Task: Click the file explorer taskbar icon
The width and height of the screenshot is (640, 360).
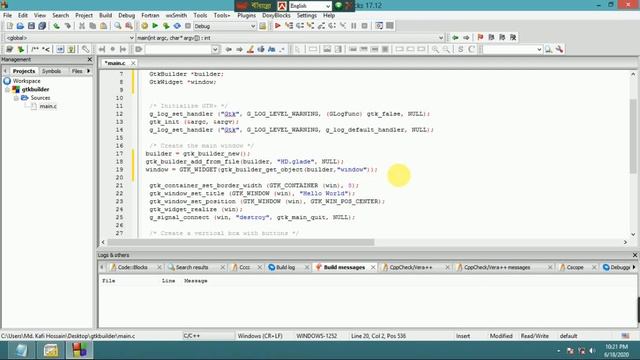Action: pos(51,350)
